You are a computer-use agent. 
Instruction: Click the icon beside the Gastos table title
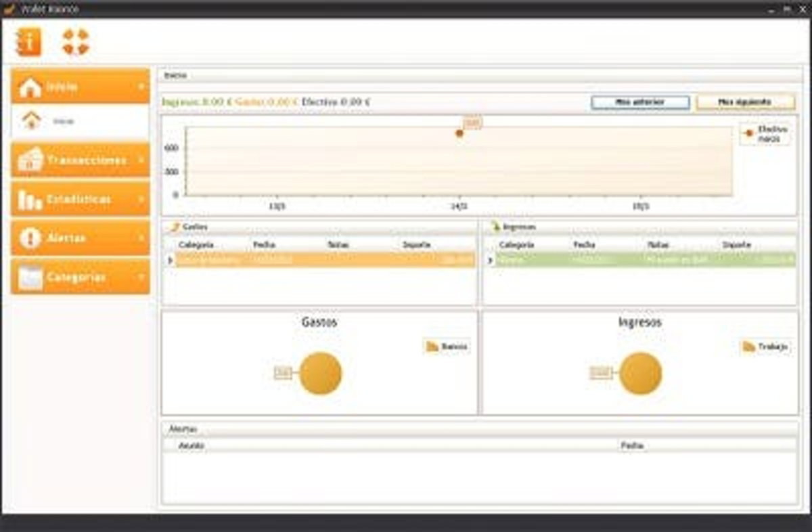tap(175, 227)
